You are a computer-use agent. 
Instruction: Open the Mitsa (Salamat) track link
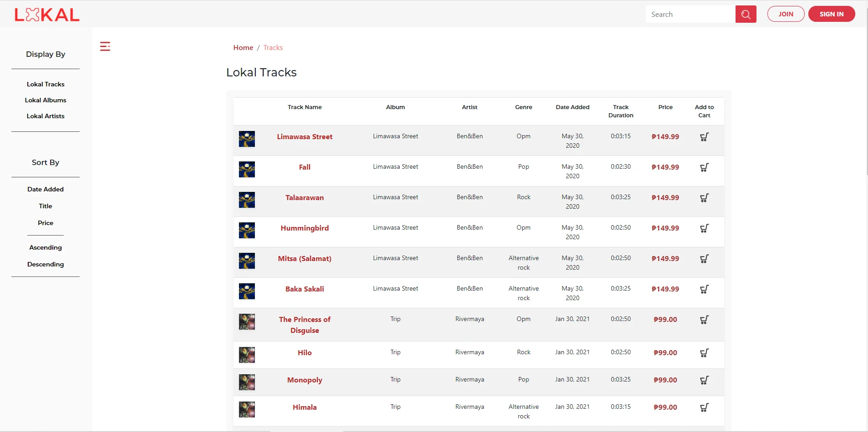(x=305, y=258)
